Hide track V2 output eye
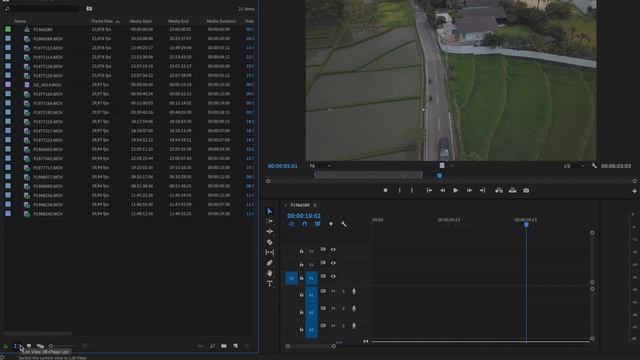Image resolution: width=640 pixels, height=360 pixels. 333,263
